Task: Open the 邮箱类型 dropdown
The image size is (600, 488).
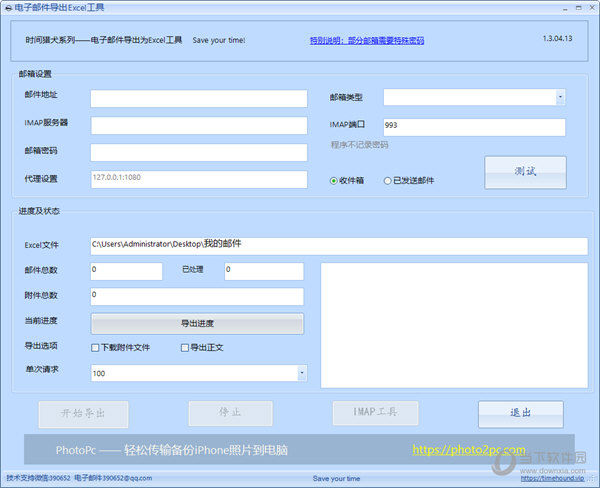Action: coord(560,97)
